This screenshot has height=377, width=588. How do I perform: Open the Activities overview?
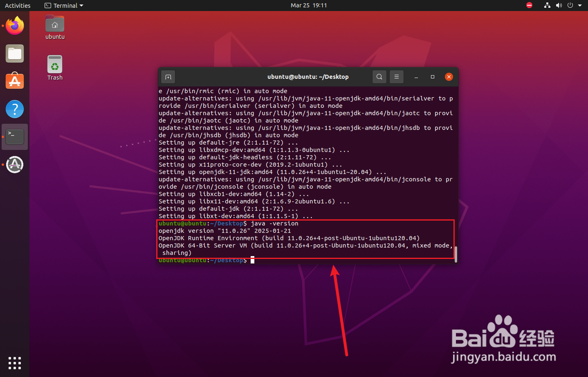pyautogui.click(x=18, y=5)
